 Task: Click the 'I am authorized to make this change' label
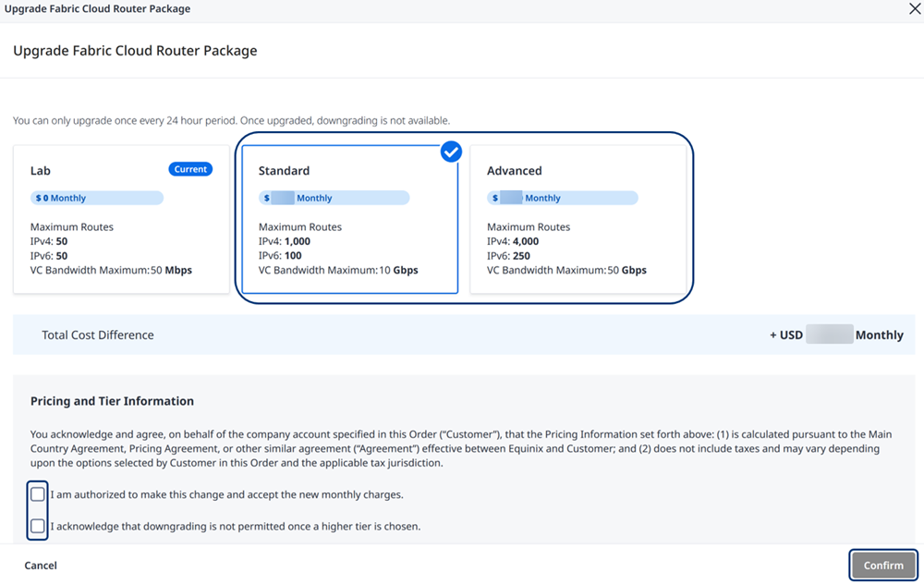coord(227,494)
